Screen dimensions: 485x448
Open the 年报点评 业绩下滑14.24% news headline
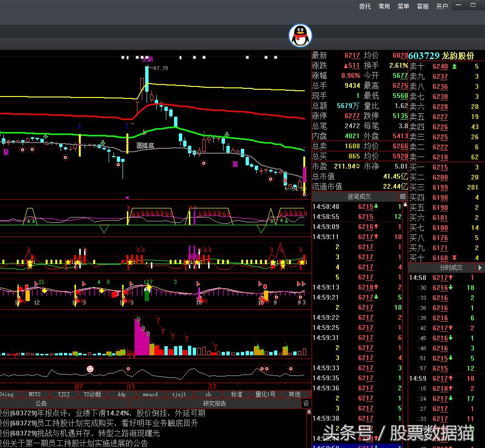(102, 413)
